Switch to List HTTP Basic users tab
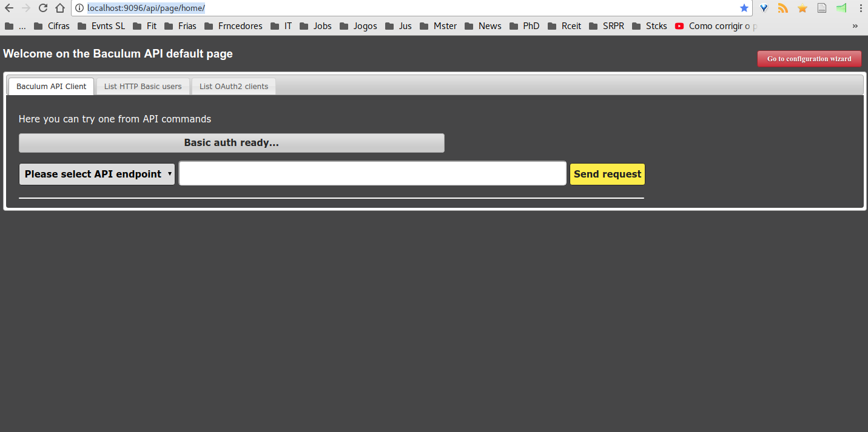 click(143, 87)
